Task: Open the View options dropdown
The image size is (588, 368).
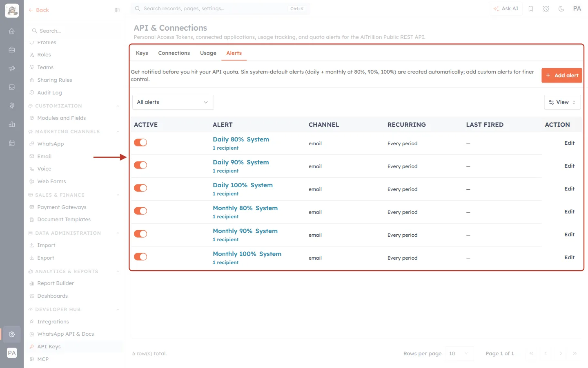Action: coord(562,102)
